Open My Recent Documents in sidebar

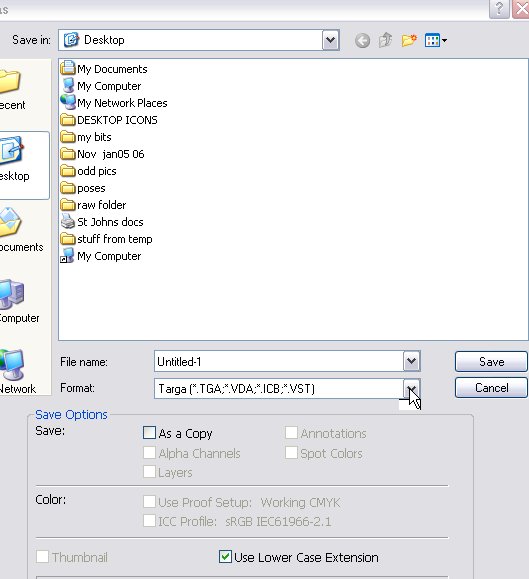click(11, 90)
